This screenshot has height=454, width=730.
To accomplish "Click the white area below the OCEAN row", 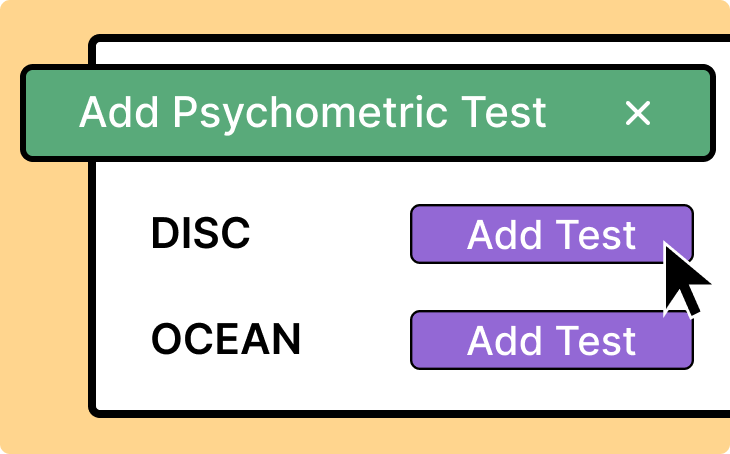I will [400, 388].
